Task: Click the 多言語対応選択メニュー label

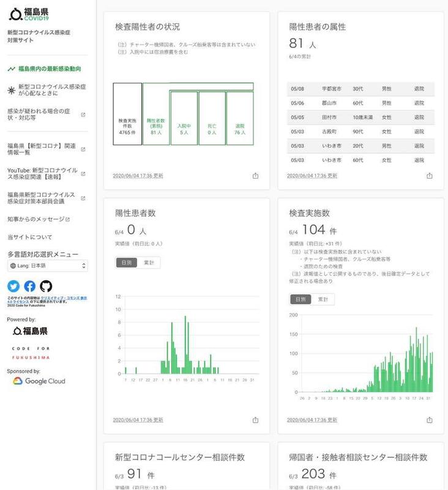Action: 43,254
